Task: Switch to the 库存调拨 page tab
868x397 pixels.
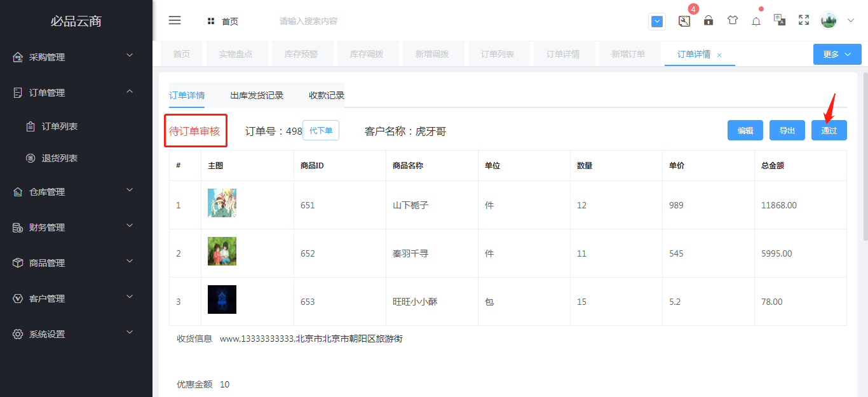Action: coord(367,55)
